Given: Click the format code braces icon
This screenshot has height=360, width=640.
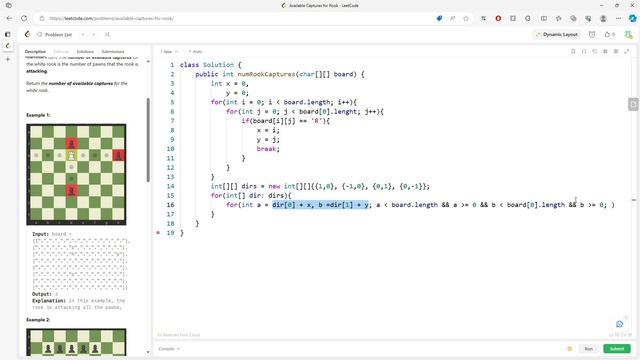Looking at the screenshot, I should point(584,51).
